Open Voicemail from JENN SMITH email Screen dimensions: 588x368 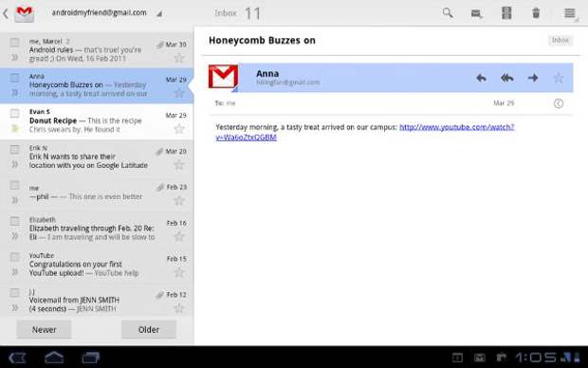pyautogui.click(x=97, y=300)
